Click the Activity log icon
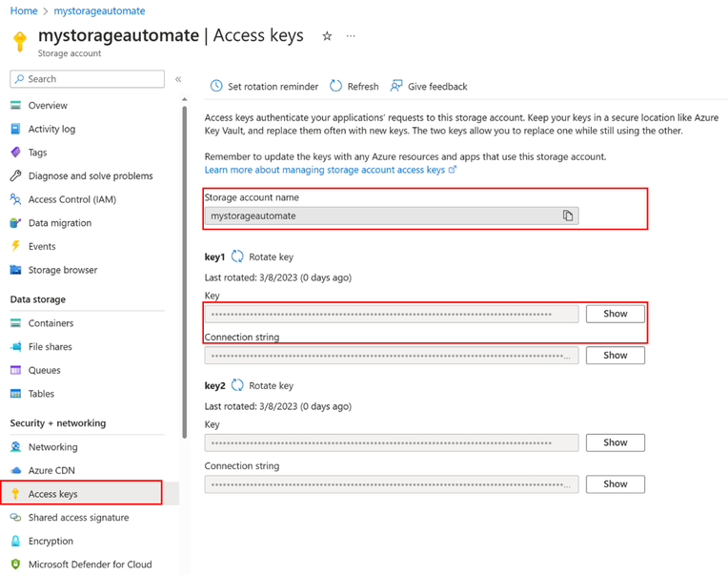Image resolution: width=728 pixels, height=575 pixels. coord(16,129)
